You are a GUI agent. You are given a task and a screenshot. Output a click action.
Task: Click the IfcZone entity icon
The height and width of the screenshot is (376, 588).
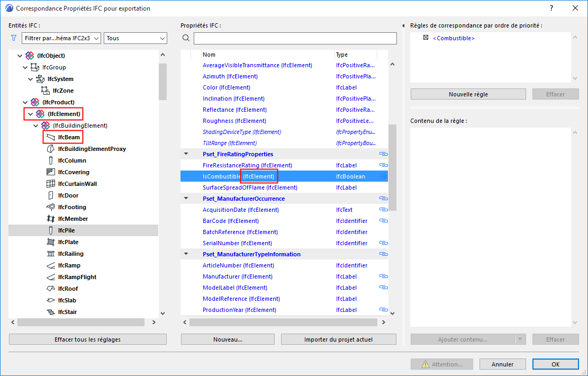[x=46, y=91]
